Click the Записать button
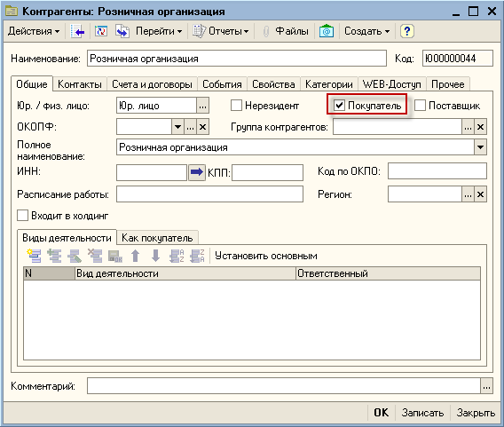Screen dimensions: 504x427 point(422,413)
